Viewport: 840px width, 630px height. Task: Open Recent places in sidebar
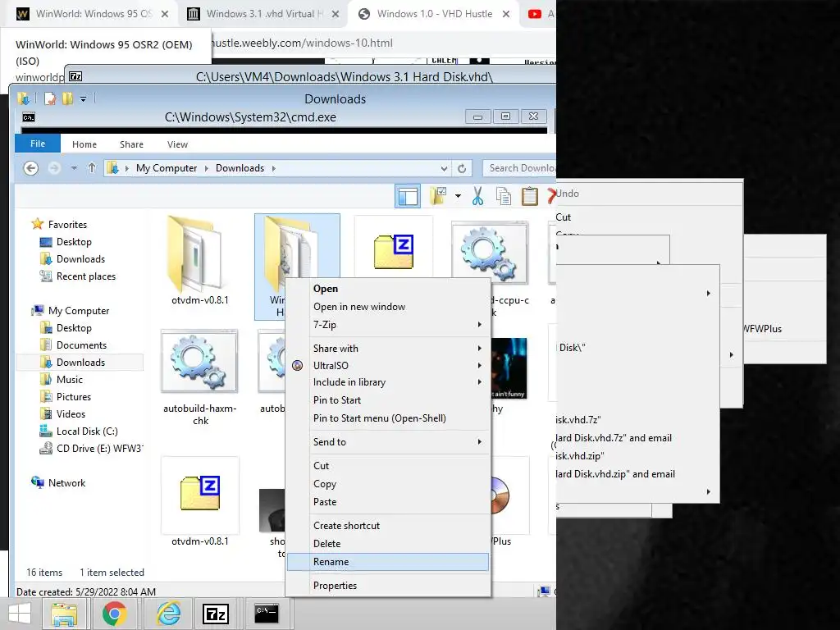(x=85, y=276)
